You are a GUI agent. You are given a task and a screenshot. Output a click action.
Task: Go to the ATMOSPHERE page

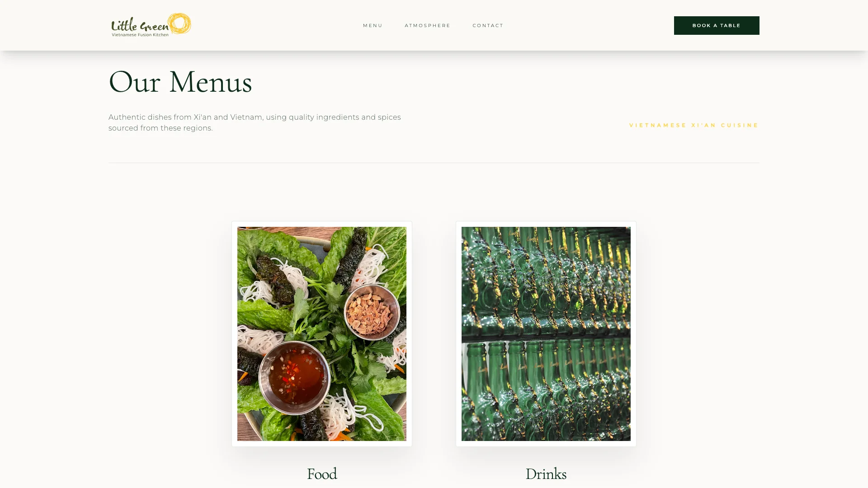pos(427,26)
